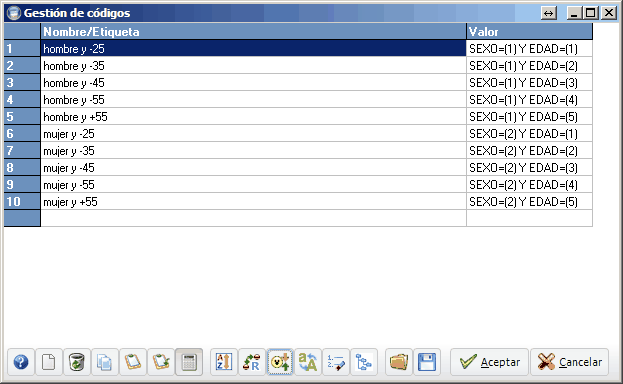The image size is (623, 384).
Task: Click value 'SEXO=(2) Y EDAD=(3)'
Action: 529,168
